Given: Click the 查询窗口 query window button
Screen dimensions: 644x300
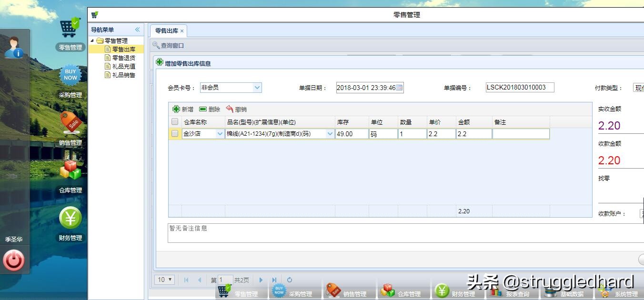Looking at the screenshot, I should [169, 46].
